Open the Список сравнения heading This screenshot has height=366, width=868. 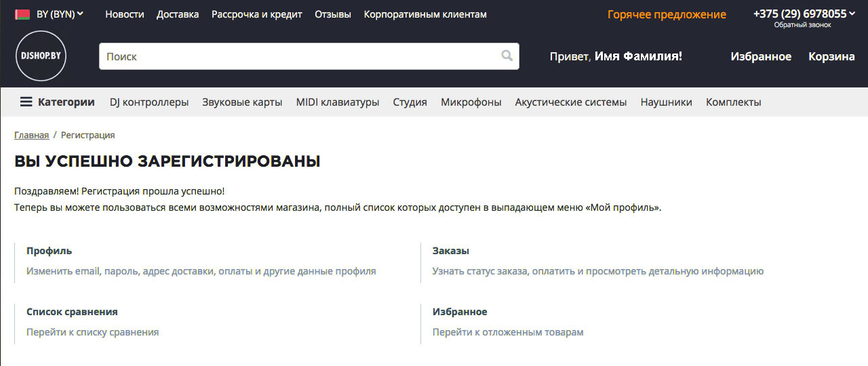click(72, 312)
